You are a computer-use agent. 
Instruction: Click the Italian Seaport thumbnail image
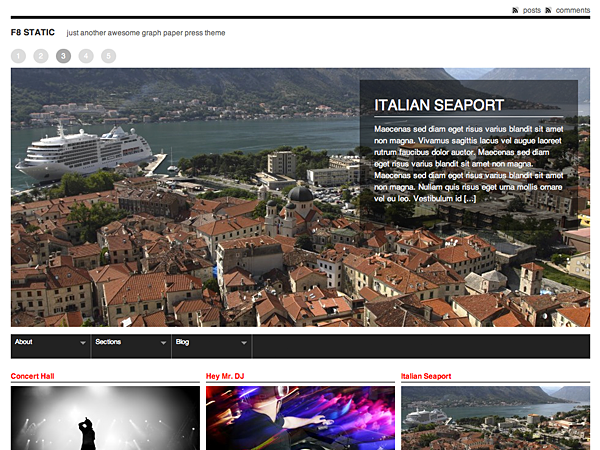496,418
